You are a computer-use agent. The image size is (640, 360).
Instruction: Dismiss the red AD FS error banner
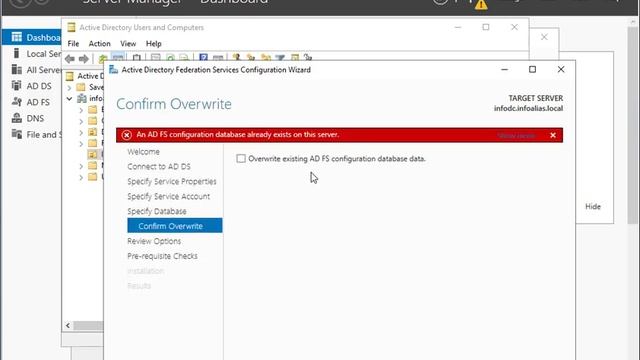click(x=553, y=135)
